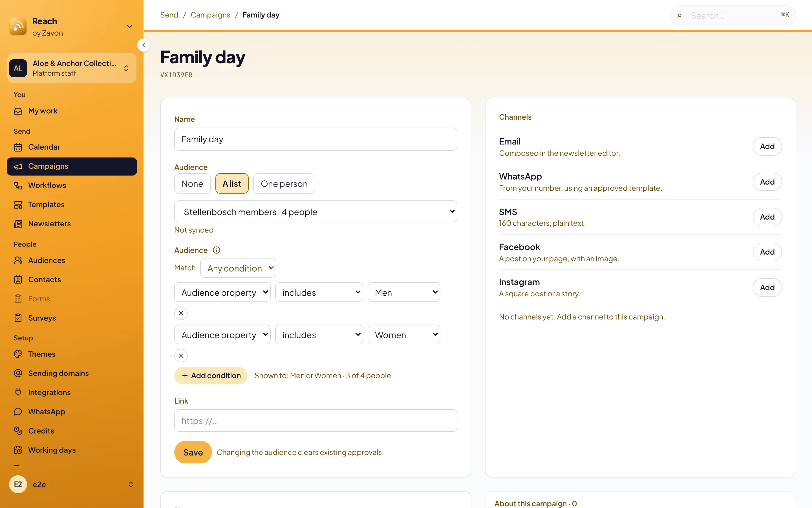812x508 pixels.
Task: Add the WhatsApp channel
Action: 767,182
